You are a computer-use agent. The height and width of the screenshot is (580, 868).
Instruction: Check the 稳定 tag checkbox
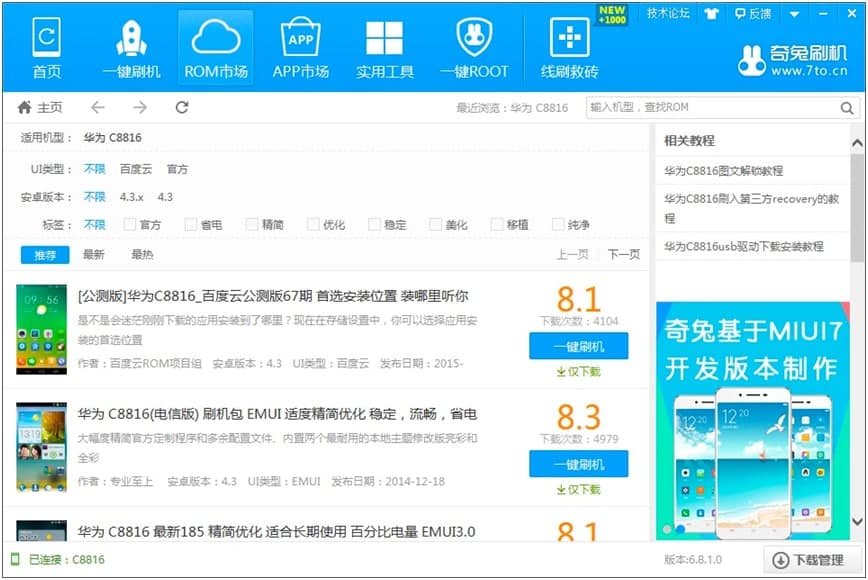pos(374,224)
